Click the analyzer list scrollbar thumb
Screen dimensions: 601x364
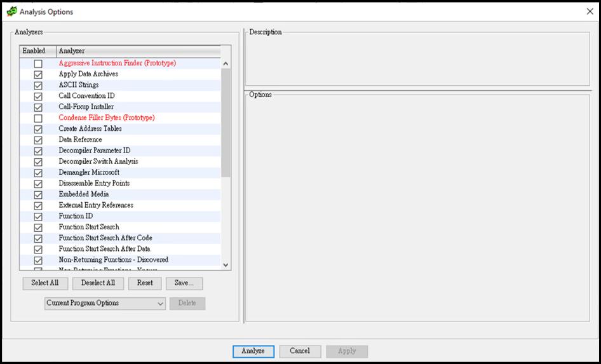pos(226,123)
